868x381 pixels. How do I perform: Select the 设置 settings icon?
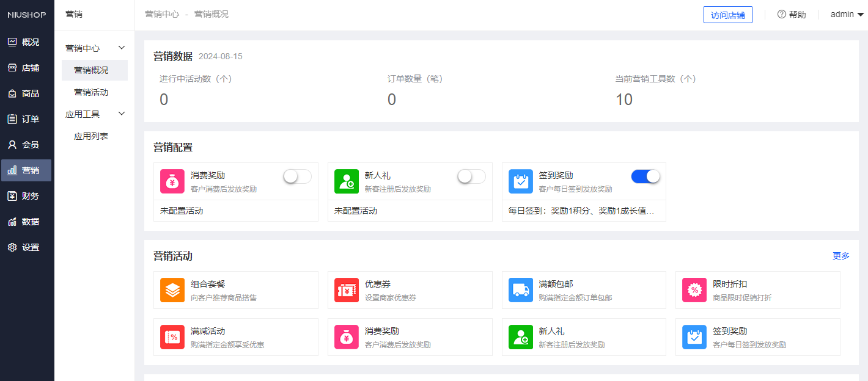[26, 247]
